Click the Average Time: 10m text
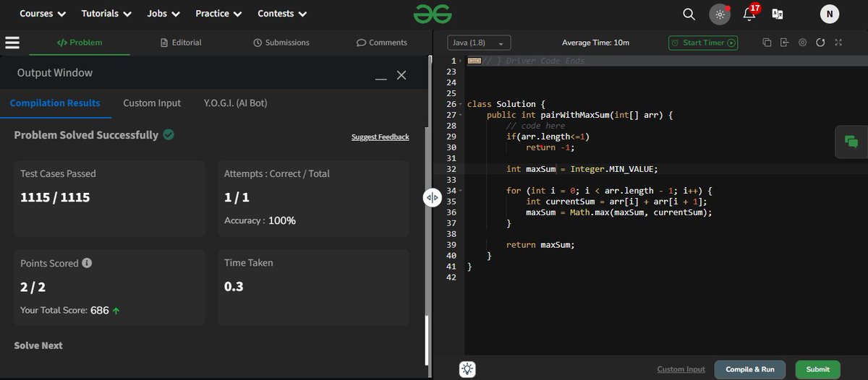The width and height of the screenshot is (868, 380). click(x=595, y=43)
